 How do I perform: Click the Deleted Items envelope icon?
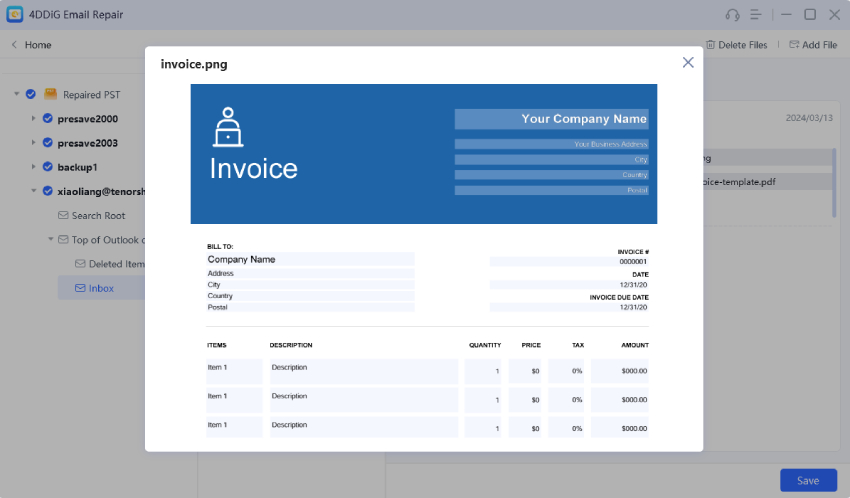[x=80, y=264]
